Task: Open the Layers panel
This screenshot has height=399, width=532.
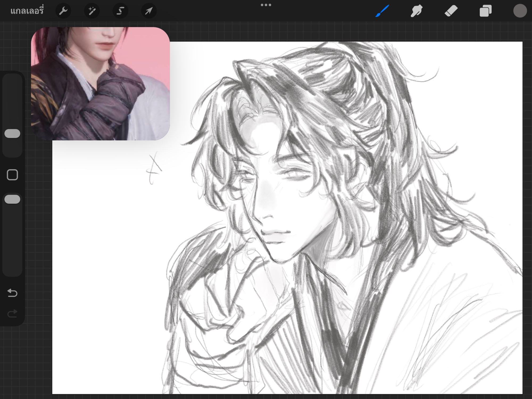Action: click(x=485, y=11)
